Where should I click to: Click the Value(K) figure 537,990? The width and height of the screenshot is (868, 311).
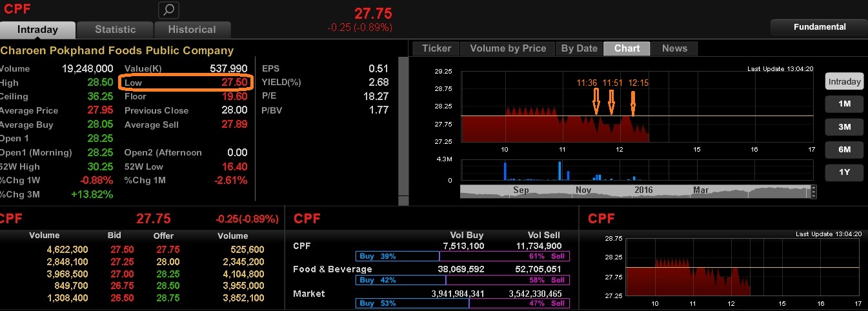(x=228, y=68)
